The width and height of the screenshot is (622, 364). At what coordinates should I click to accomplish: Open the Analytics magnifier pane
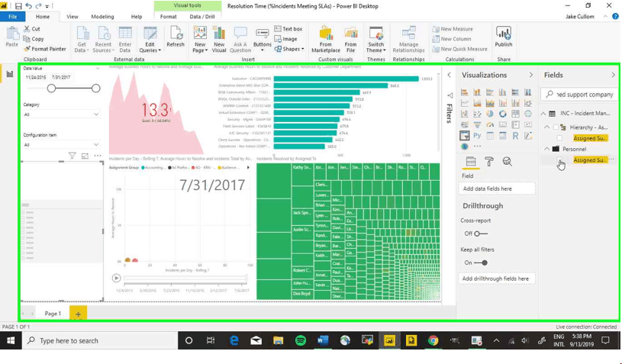coord(507,161)
